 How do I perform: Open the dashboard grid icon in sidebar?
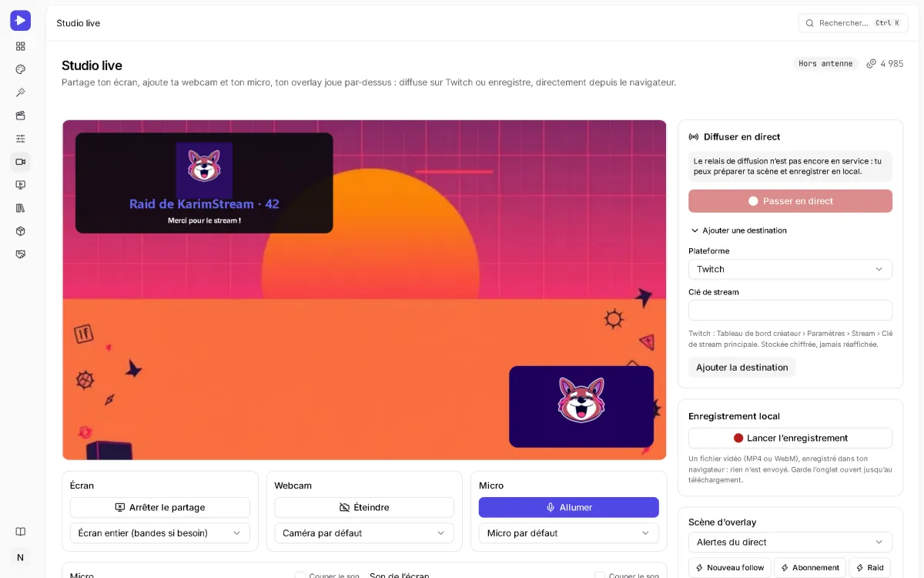(x=21, y=46)
